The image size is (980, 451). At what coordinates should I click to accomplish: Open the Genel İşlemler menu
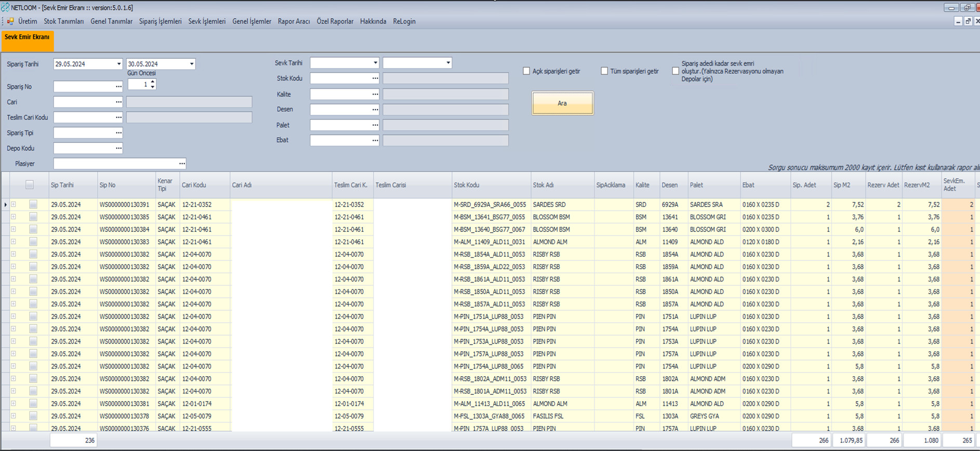tap(251, 21)
